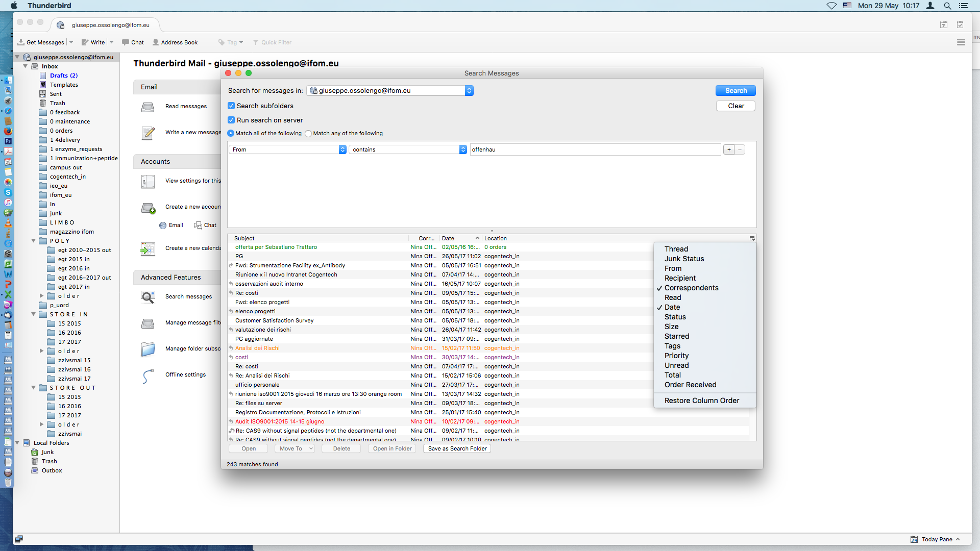Image resolution: width=980 pixels, height=551 pixels.
Task: Click the Create a new calendar icon
Action: pos(148,248)
